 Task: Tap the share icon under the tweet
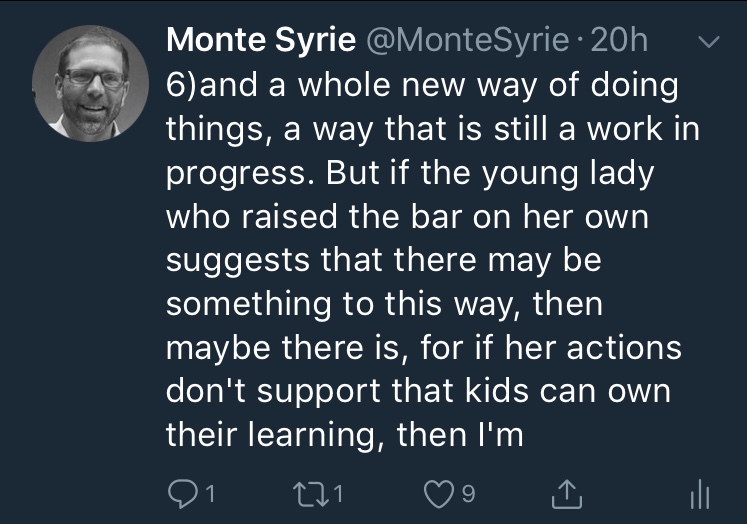pyautogui.click(x=566, y=491)
